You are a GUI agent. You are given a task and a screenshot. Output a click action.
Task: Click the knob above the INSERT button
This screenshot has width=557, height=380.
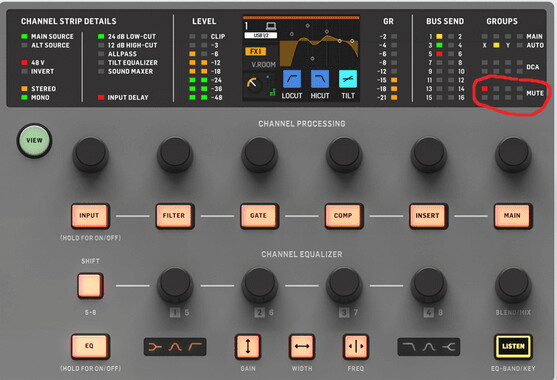(428, 154)
